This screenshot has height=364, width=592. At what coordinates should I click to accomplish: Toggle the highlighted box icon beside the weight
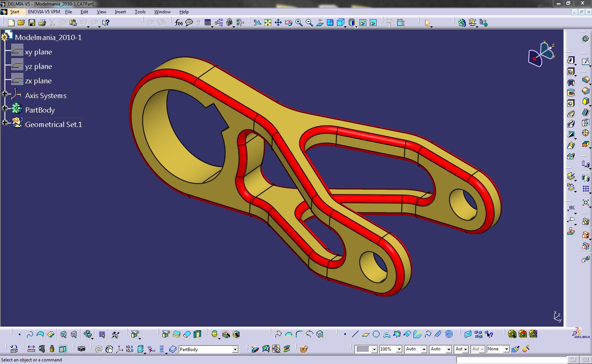click(x=63, y=349)
